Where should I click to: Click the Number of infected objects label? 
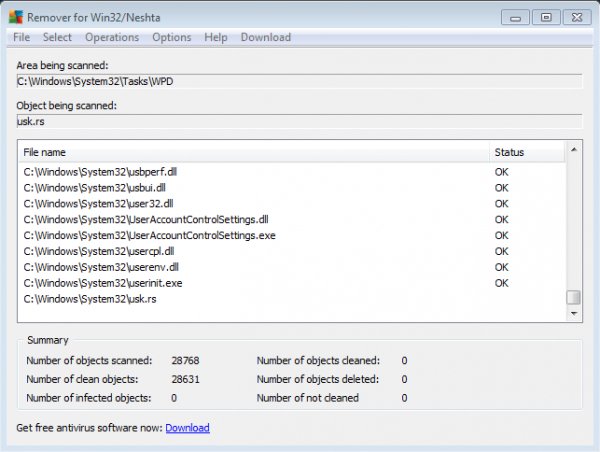(89, 398)
